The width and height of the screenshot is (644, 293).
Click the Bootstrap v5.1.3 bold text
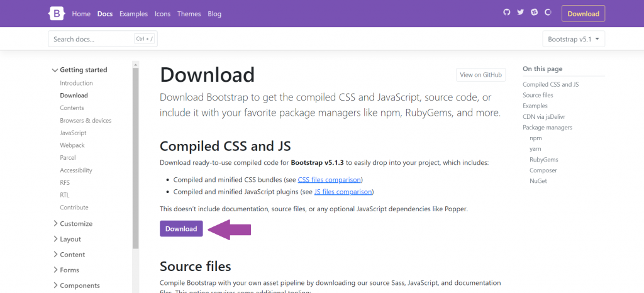(318, 162)
